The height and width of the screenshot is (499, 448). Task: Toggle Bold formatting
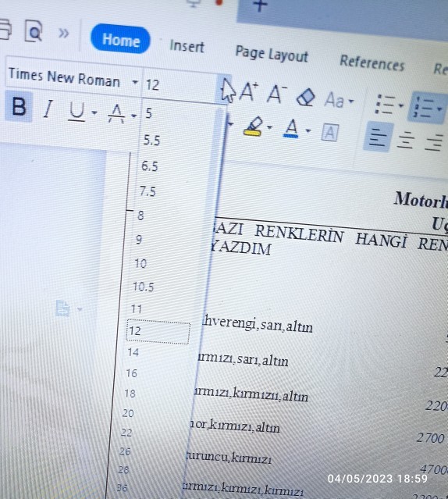coord(19,106)
